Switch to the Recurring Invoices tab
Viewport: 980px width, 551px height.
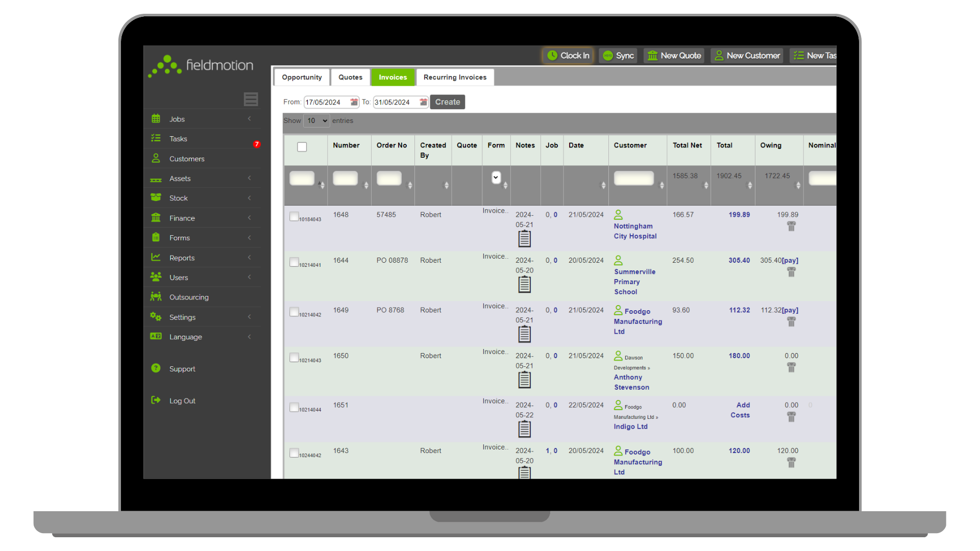pyautogui.click(x=455, y=77)
